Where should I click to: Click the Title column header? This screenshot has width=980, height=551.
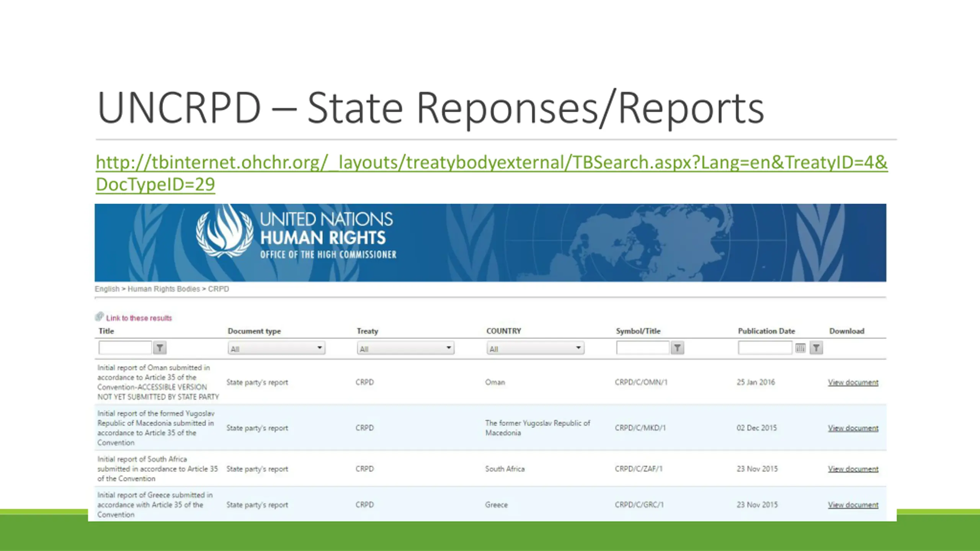point(106,331)
